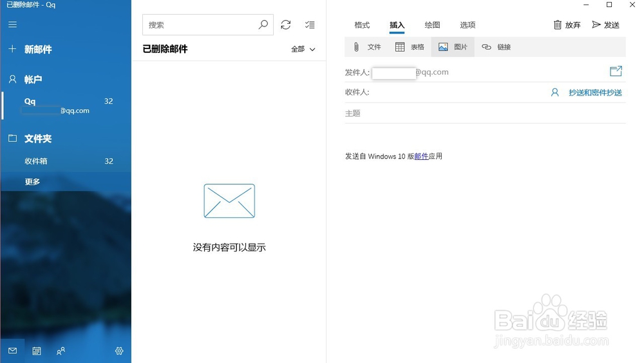This screenshot has height=363, width=644.
Task: Show 抄送和密件抄送 fields
Action: pyautogui.click(x=595, y=92)
